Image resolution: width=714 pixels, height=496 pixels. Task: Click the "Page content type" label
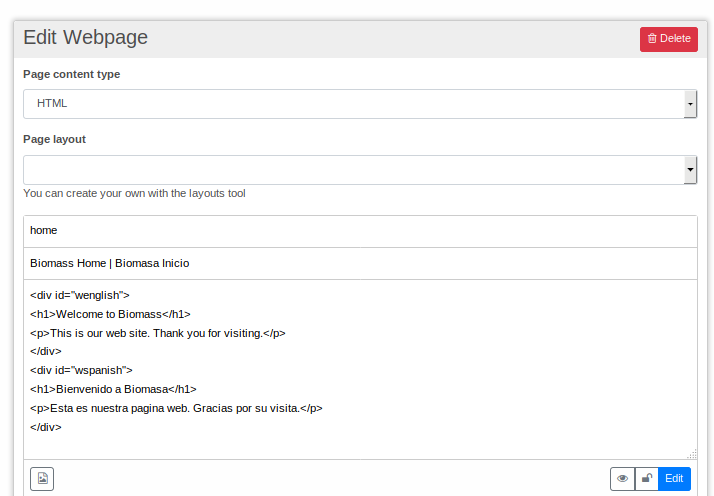pyautogui.click(x=71, y=74)
